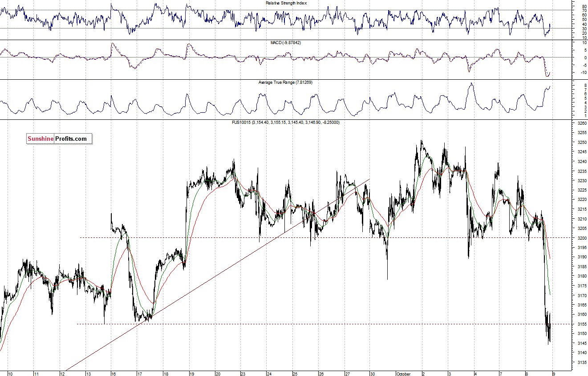Click the 3220 price axis label
The height and width of the screenshot is (376, 588).
pos(581,200)
